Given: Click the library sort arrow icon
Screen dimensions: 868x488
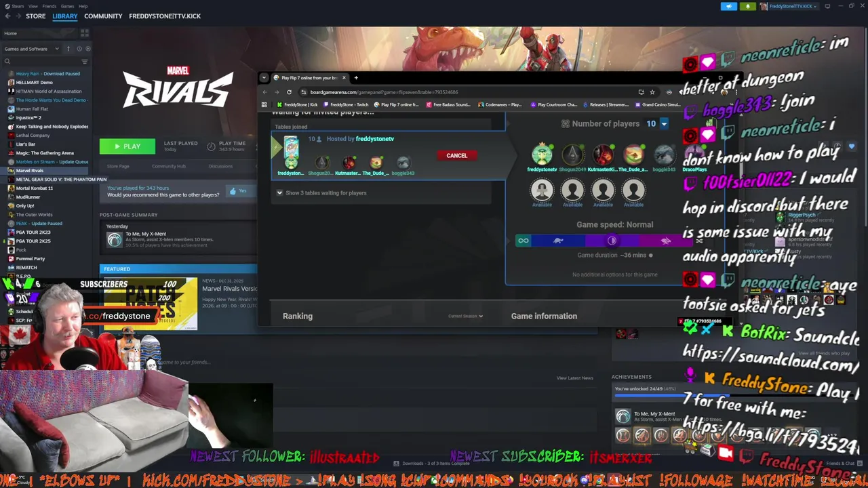Looking at the screenshot, I should 68,49.
